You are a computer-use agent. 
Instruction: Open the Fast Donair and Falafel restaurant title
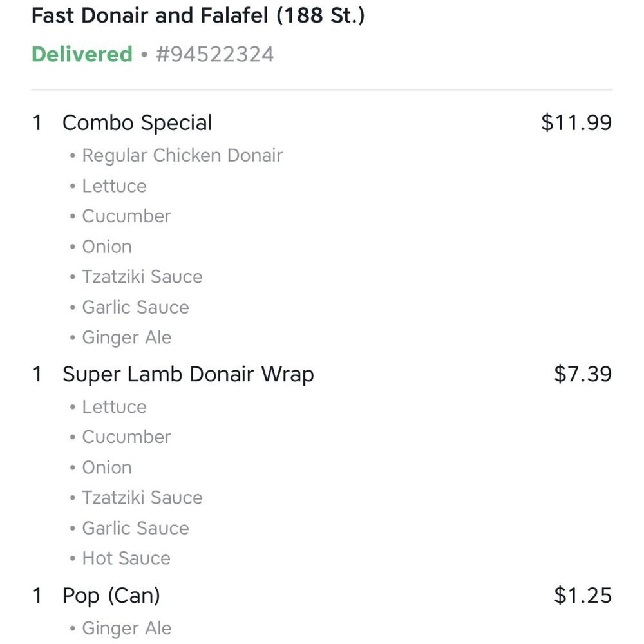[198, 15]
